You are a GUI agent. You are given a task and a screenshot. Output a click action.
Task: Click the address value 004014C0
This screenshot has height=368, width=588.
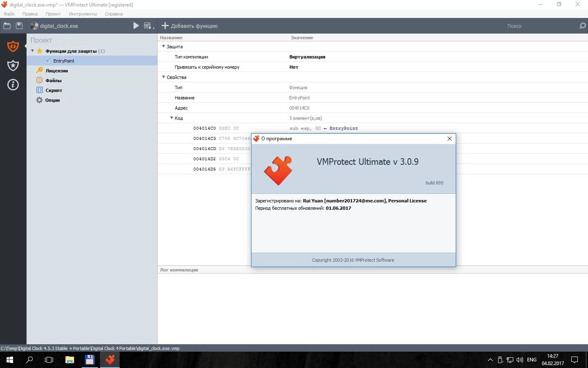point(299,108)
